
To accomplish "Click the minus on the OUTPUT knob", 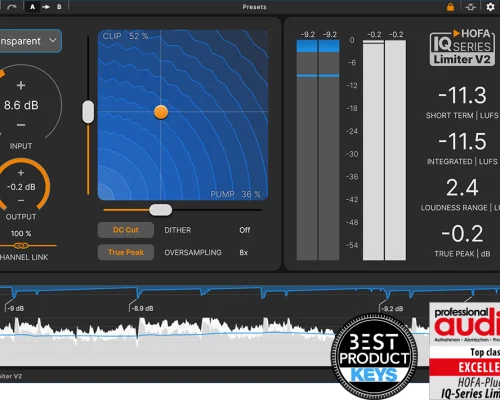I will 21,200.
